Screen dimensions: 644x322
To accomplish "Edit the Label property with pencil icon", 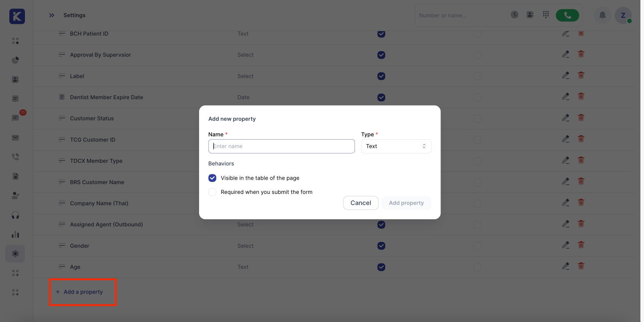I will coord(566,76).
